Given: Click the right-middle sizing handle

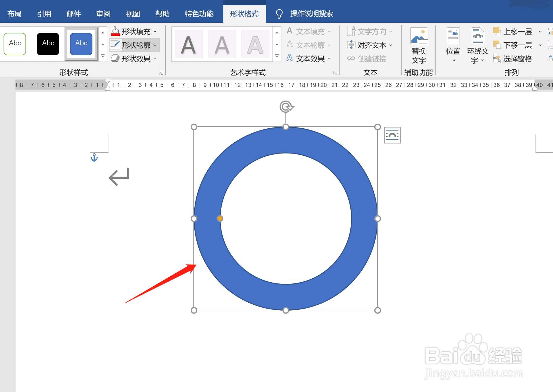Looking at the screenshot, I should coord(378,219).
